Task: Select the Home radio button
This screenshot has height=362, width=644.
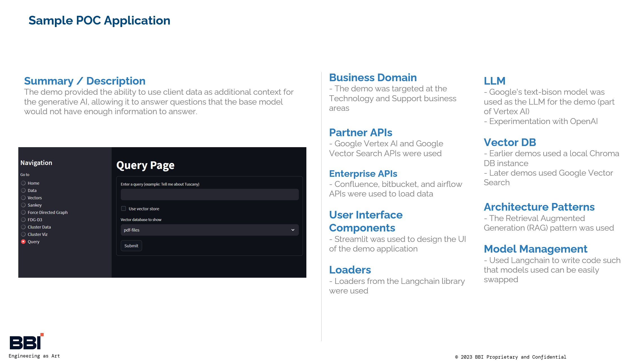Action: coord(23,183)
